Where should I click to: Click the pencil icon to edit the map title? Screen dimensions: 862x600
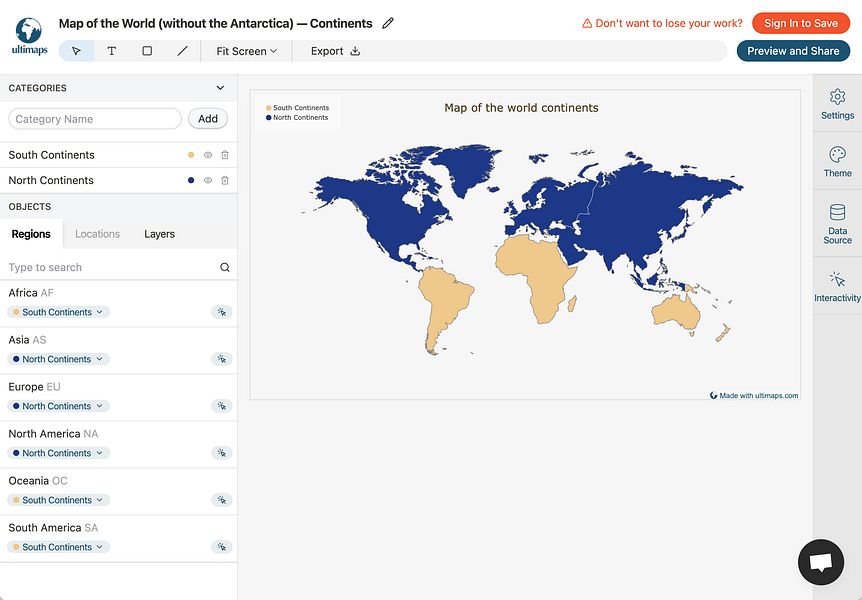point(388,23)
